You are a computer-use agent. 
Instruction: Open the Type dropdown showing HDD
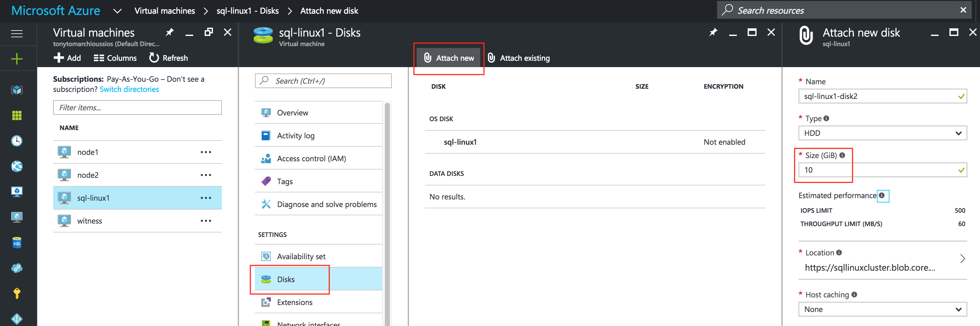coord(883,133)
